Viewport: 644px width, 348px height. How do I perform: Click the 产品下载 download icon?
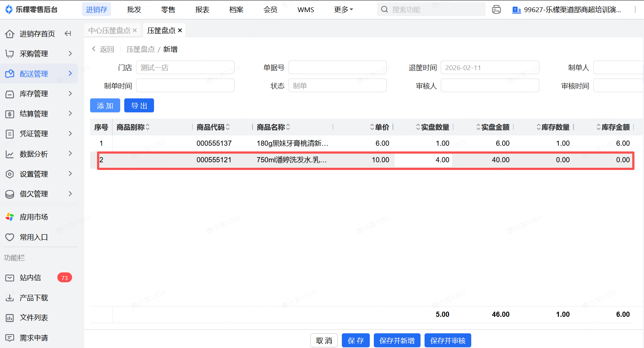tap(10, 298)
